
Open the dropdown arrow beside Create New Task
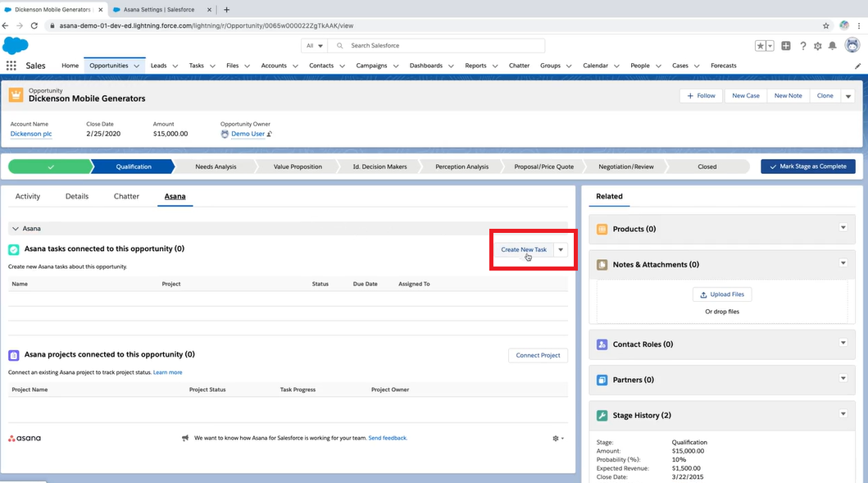561,250
